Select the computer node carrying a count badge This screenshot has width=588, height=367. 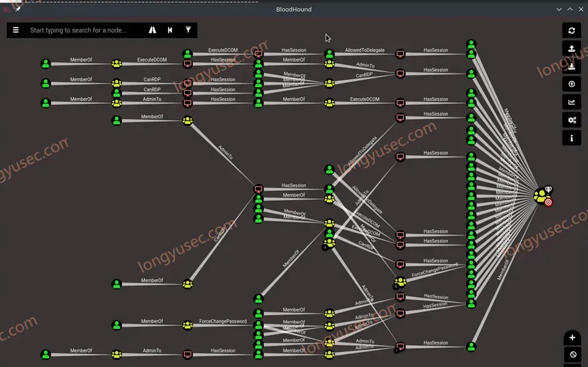pyautogui.click(x=400, y=347)
